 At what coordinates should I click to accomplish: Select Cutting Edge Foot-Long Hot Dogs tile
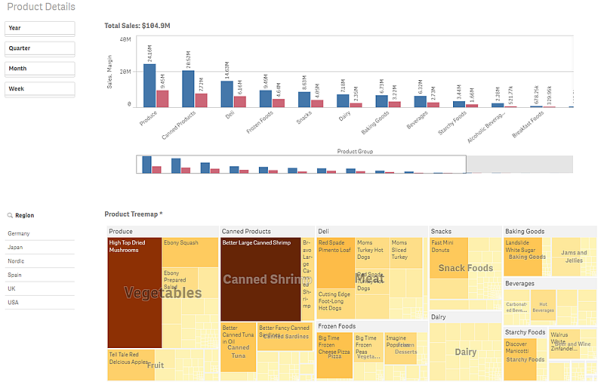coord(336,304)
